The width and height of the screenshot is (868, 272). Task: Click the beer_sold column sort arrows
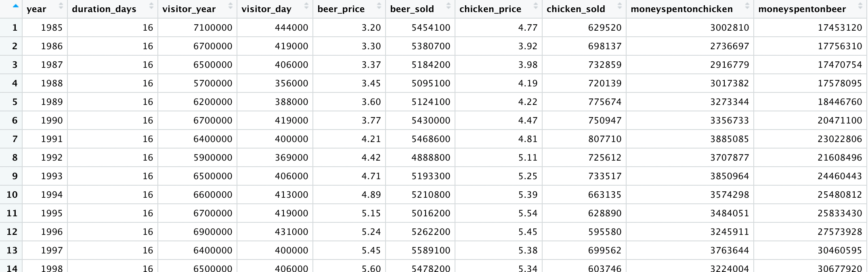tap(449, 6)
